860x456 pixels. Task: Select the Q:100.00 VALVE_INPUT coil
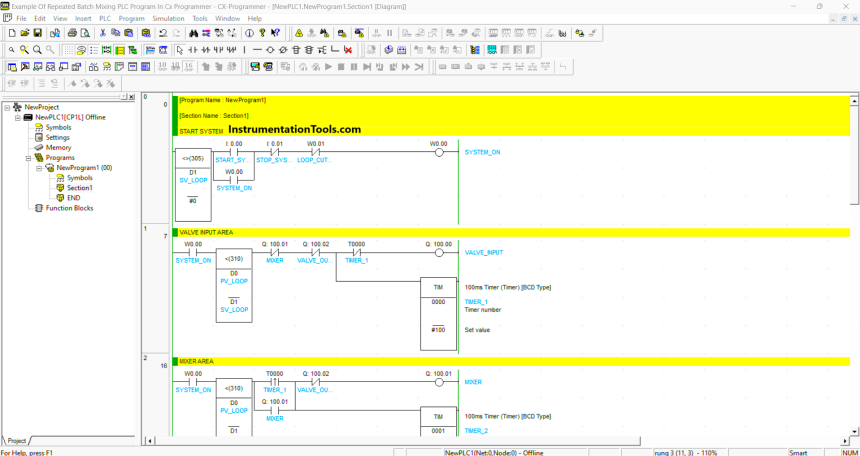pyautogui.click(x=439, y=252)
